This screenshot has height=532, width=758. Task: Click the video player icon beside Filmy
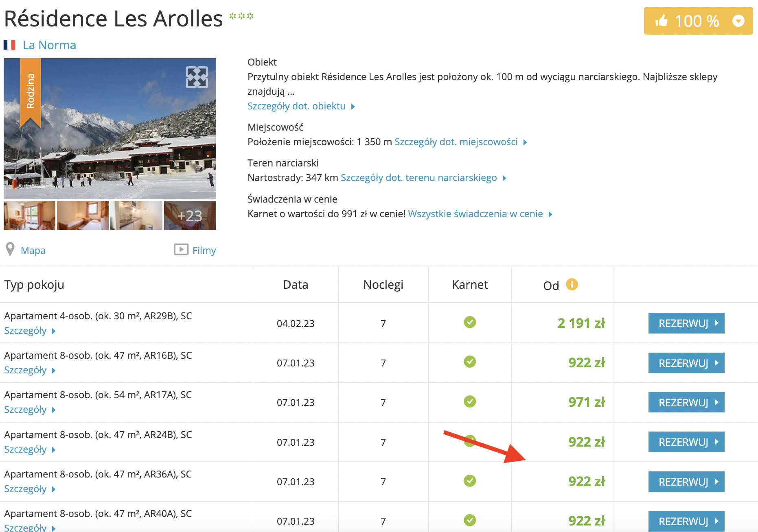[181, 249]
